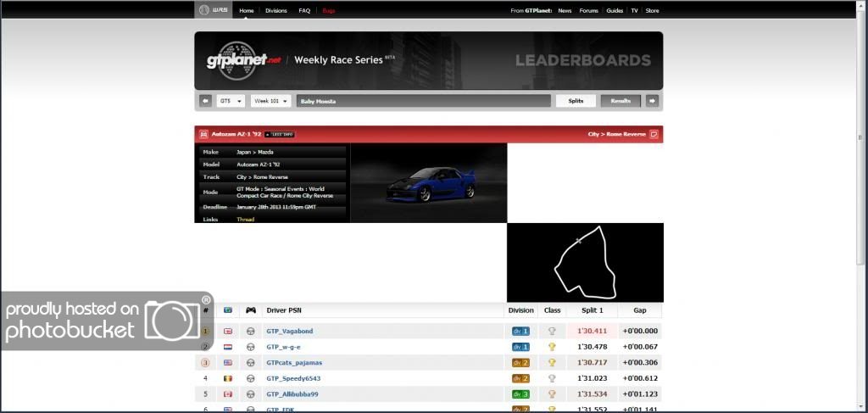Click steering wheel icon in GTPcats_pajamas row

[x=251, y=363]
